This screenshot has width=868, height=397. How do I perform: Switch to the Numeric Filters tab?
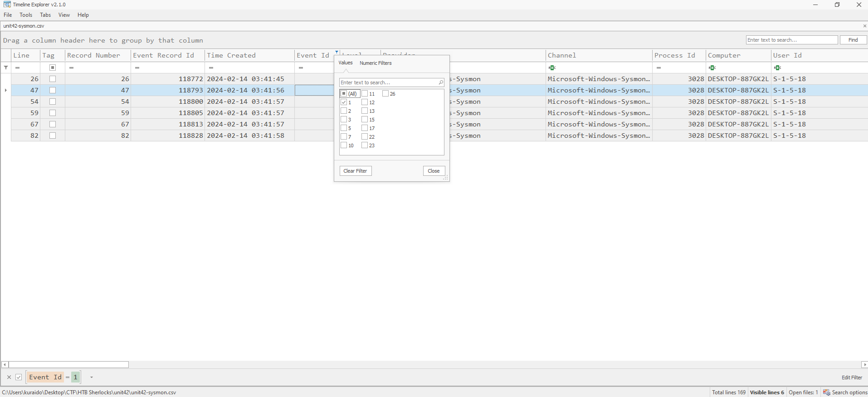pos(375,63)
